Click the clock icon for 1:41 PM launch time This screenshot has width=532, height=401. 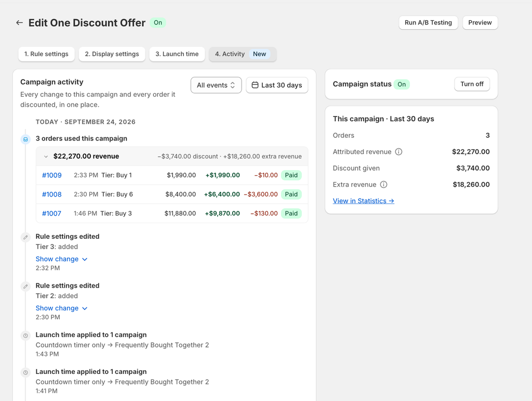tap(25, 372)
